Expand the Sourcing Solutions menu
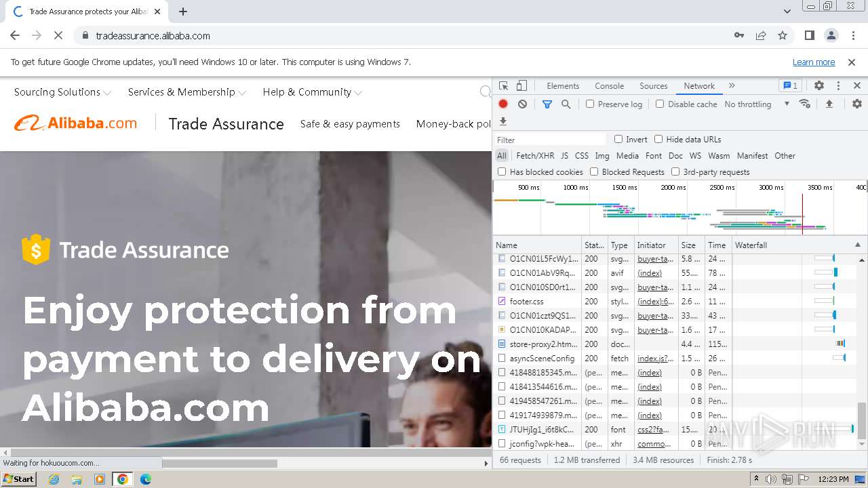 (62, 92)
